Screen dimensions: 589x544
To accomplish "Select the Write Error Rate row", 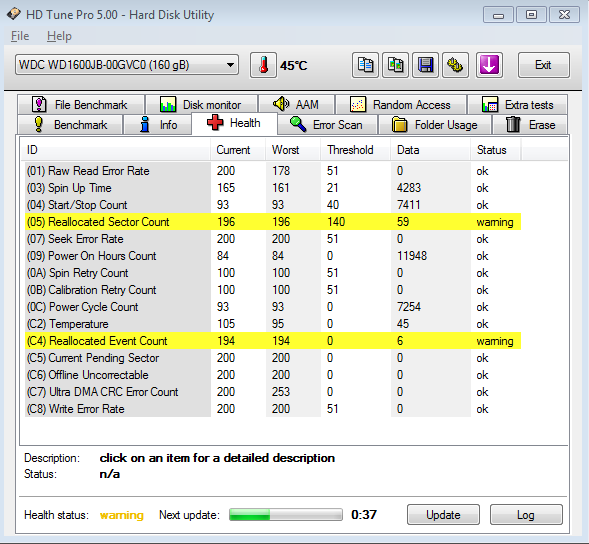I will (273, 409).
